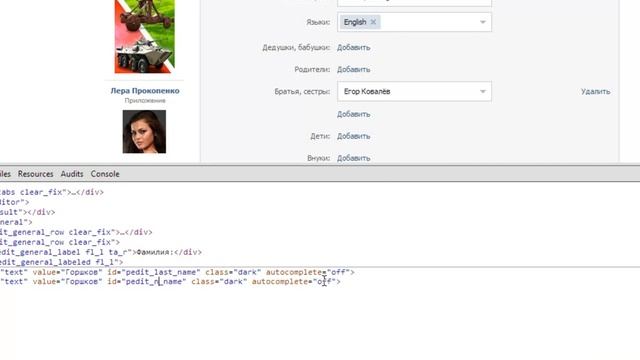The width and height of the screenshot is (640, 360).
Task: Open the languages dropdown arrow
Action: point(482,22)
